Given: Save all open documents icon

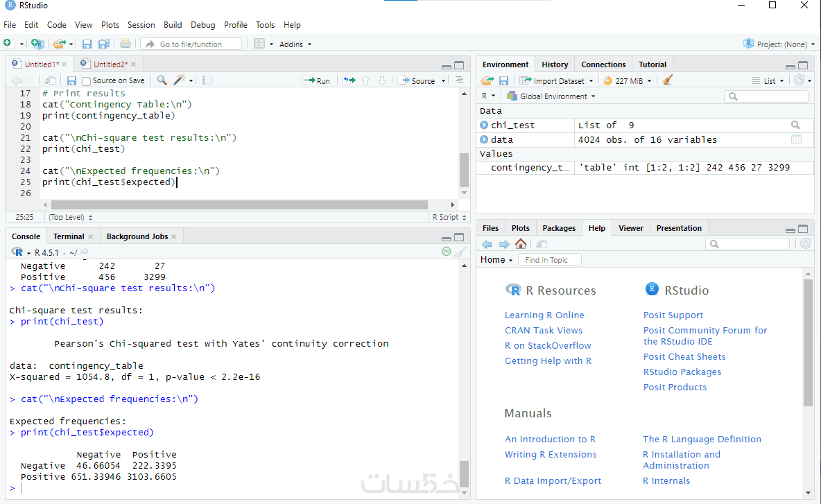Looking at the screenshot, I should click(x=104, y=44).
